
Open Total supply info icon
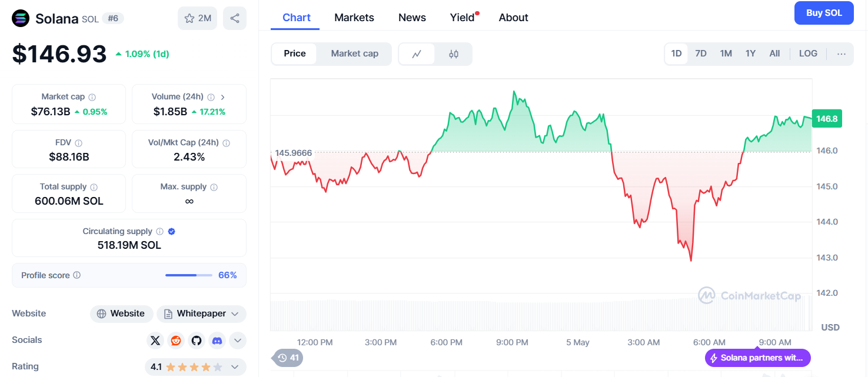click(94, 187)
